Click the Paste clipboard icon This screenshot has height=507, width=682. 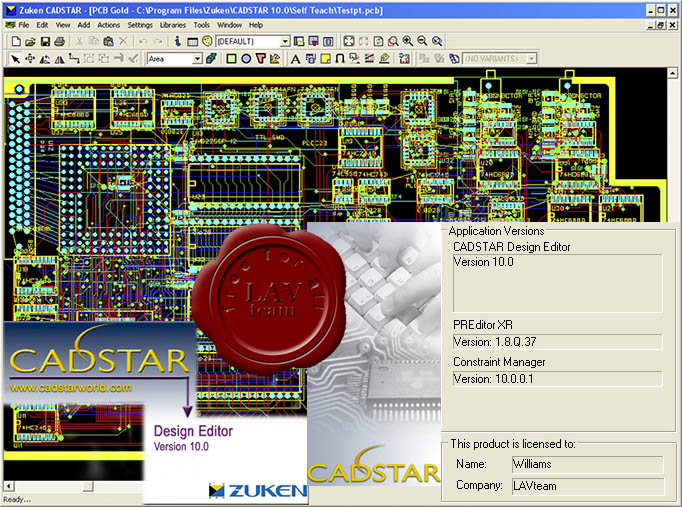coord(108,41)
